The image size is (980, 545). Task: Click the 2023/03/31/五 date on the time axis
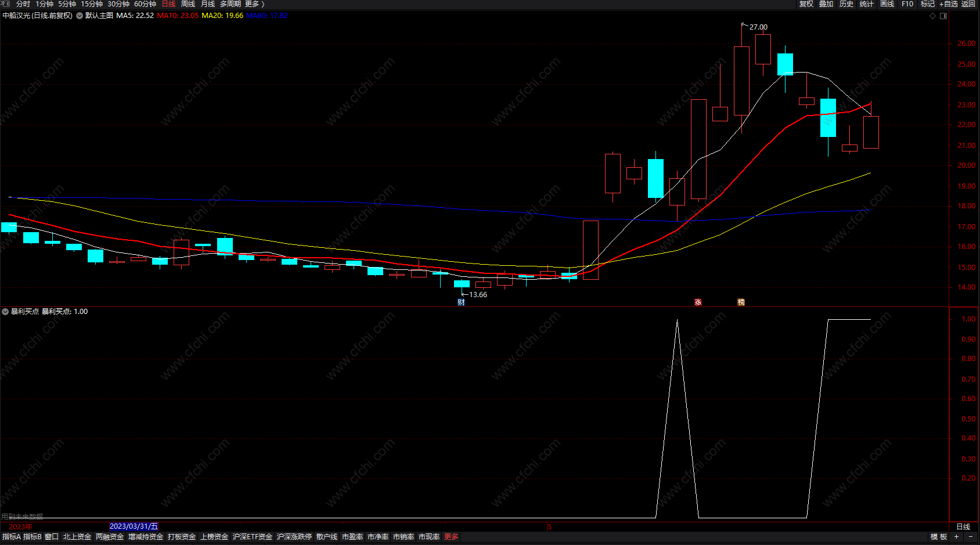click(134, 526)
